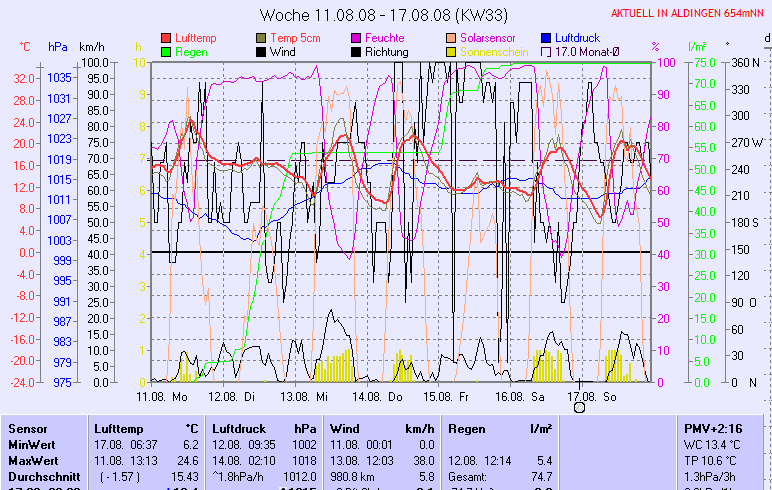772x490 pixels.
Task: Click the circle marker below 17.08.
Action: click(579, 407)
